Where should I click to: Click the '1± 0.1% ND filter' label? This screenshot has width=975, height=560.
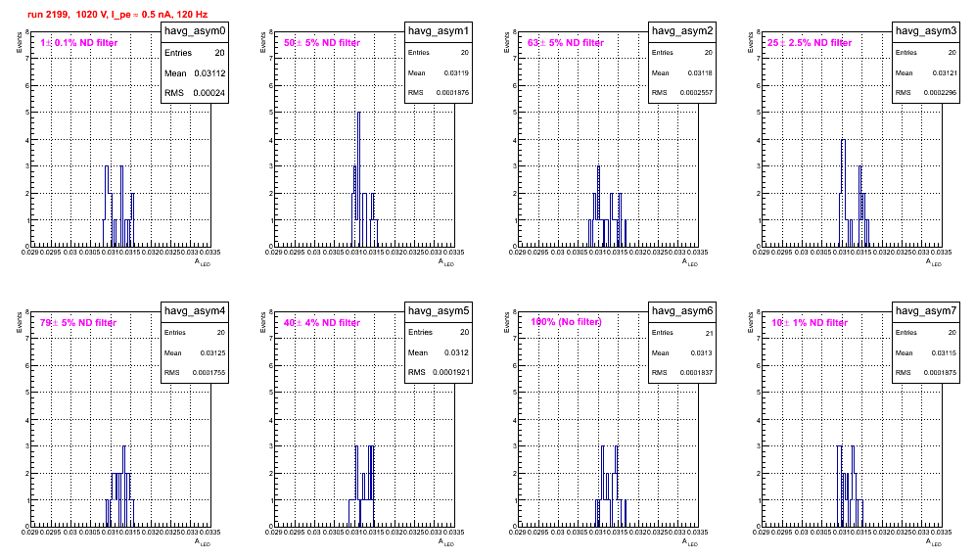pos(79,43)
